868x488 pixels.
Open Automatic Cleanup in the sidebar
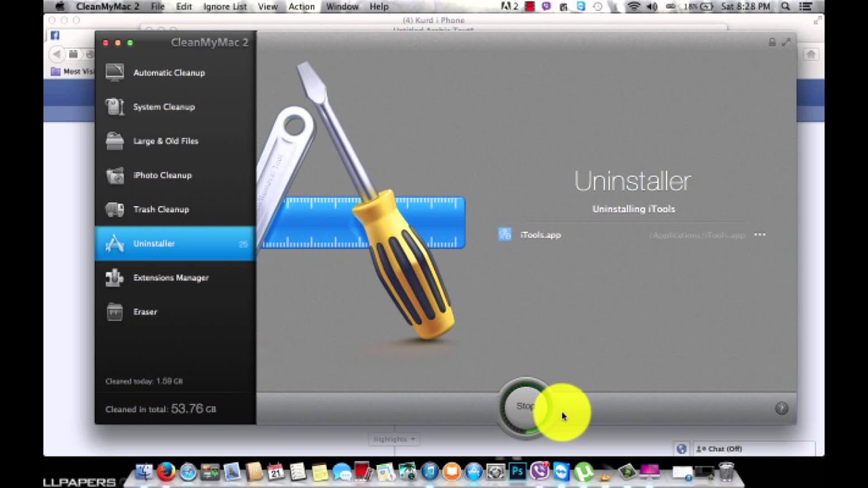175,73
